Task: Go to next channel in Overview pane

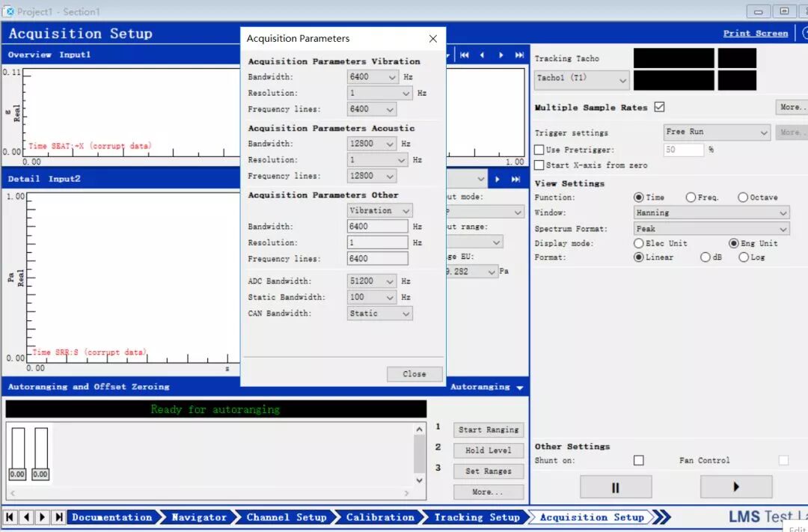Action: 501,55
